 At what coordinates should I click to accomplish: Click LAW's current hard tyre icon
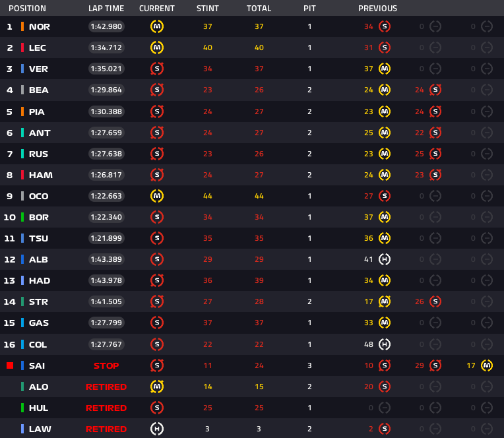click(x=157, y=429)
